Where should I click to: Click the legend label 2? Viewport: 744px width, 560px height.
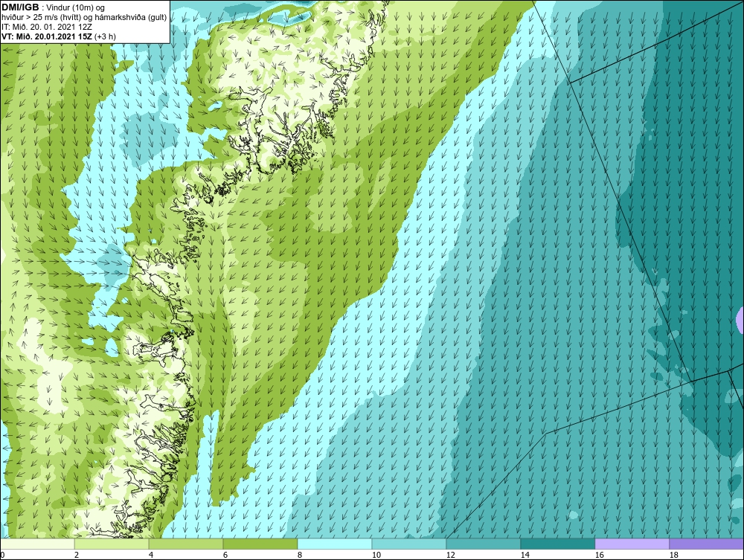pos(77,555)
